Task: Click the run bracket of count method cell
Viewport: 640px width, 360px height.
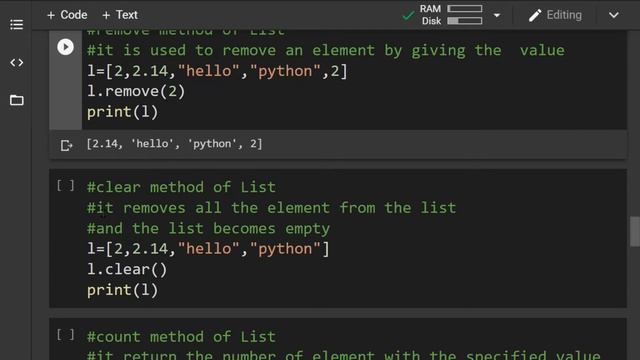Action: click(x=65, y=335)
